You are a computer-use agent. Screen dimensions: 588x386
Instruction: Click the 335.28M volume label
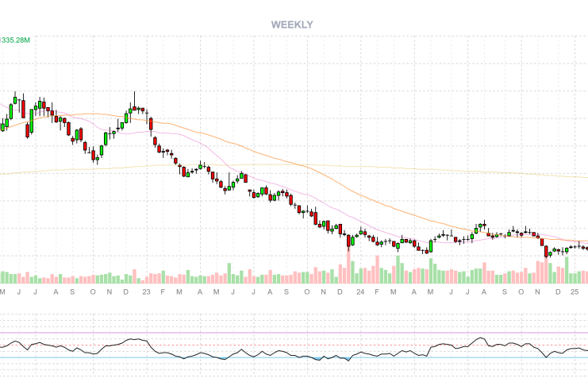click(16, 39)
